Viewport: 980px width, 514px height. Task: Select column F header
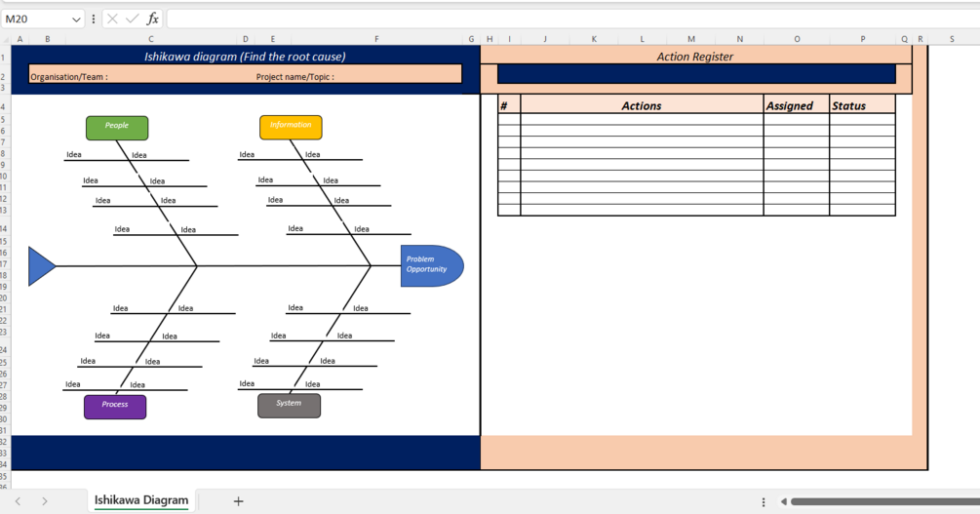[x=376, y=39]
